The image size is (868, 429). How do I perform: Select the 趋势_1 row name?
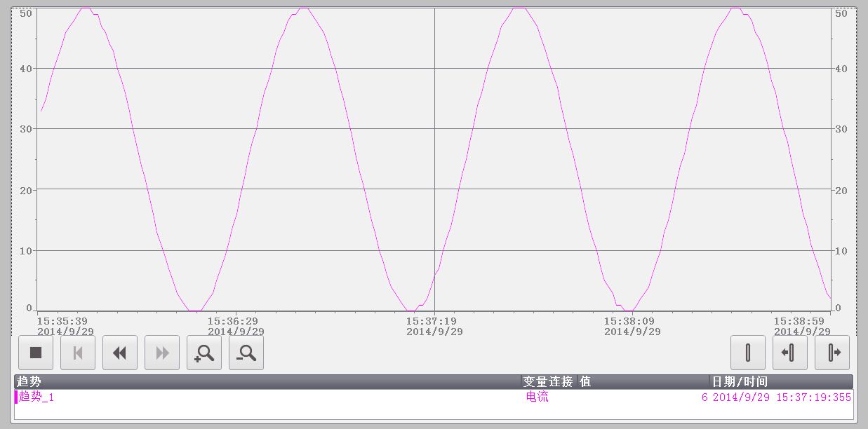(x=36, y=397)
